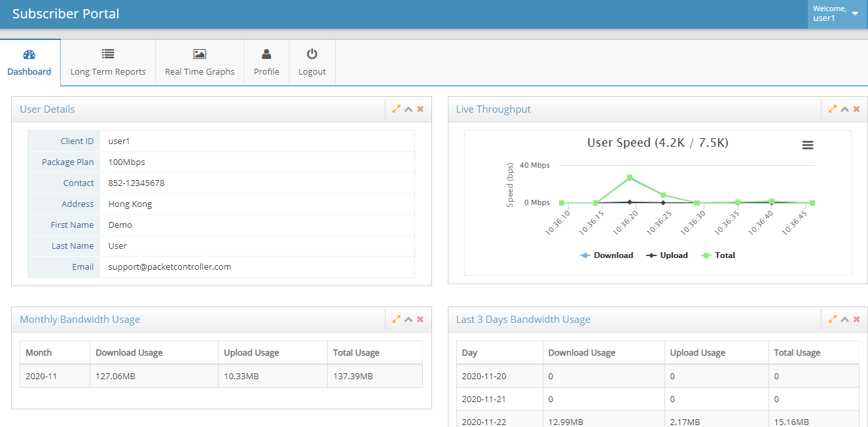The width and height of the screenshot is (868, 427).
Task: Click the Logout tab
Action: point(312,63)
